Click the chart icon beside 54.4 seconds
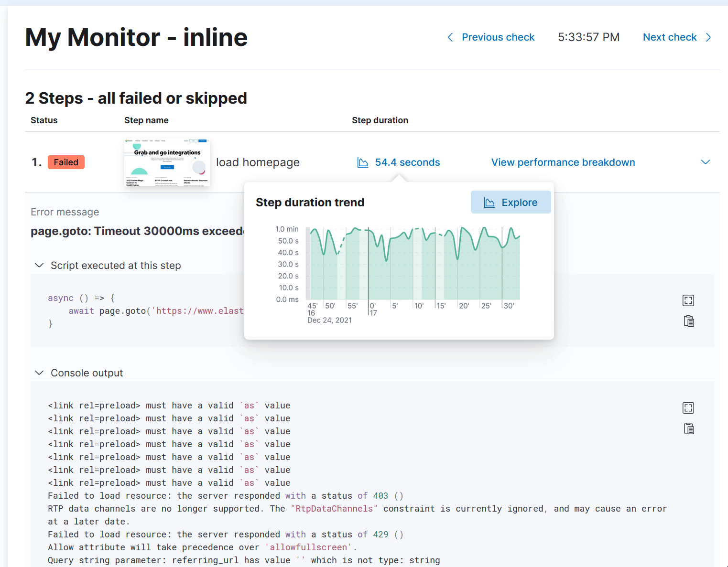 pyautogui.click(x=363, y=163)
